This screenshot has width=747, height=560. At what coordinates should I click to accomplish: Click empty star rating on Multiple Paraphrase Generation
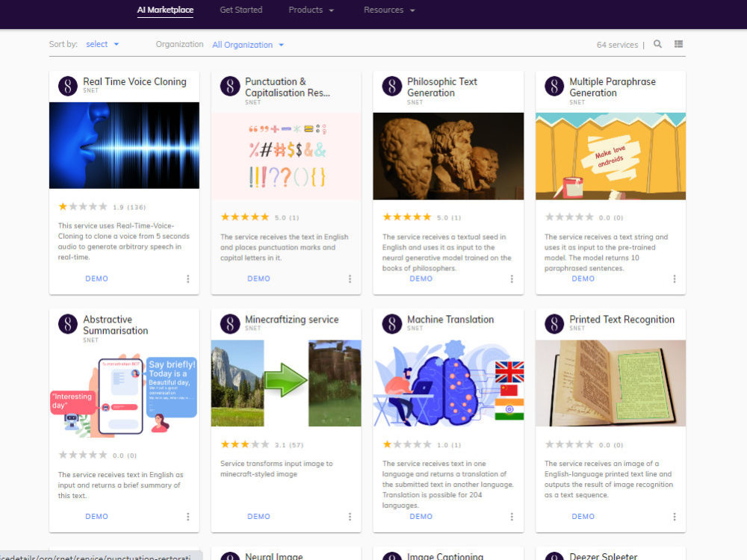click(569, 217)
